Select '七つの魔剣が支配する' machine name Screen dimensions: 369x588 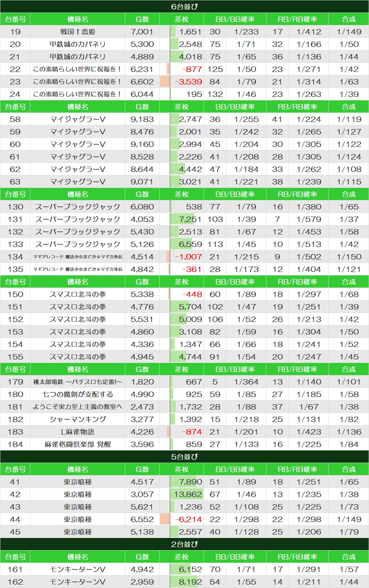point(78,394)
